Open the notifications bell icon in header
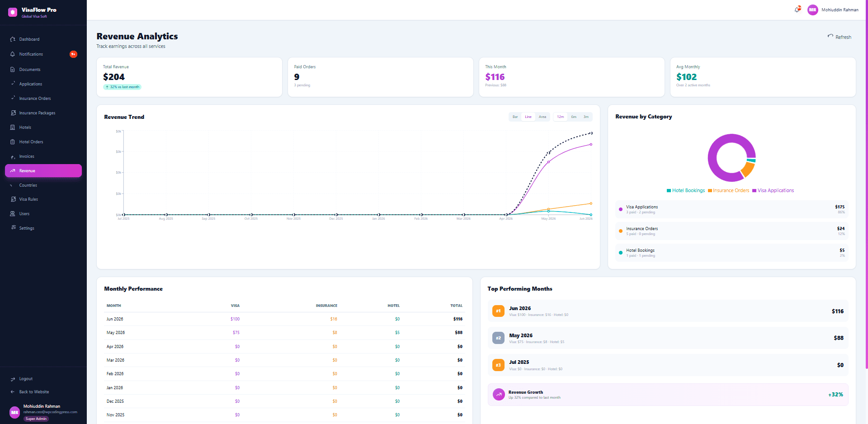 797,9
